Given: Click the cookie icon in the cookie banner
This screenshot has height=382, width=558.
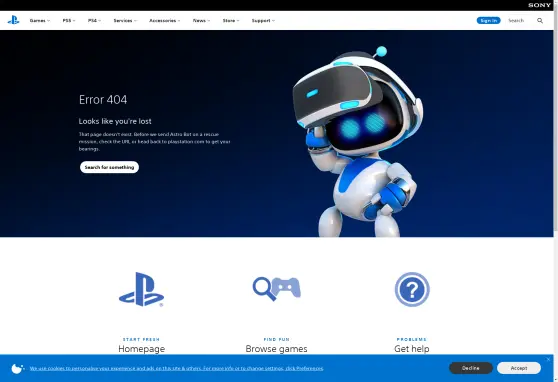Looking at the screenshot, I should click(x=17, y=368).
